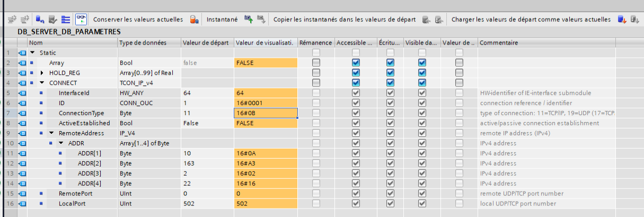Click 'Charger les valeurs de départ comme valeurs actuelles'
This screenshot has height=217, width=644.
pyautogui.click(x=531, y=20)
